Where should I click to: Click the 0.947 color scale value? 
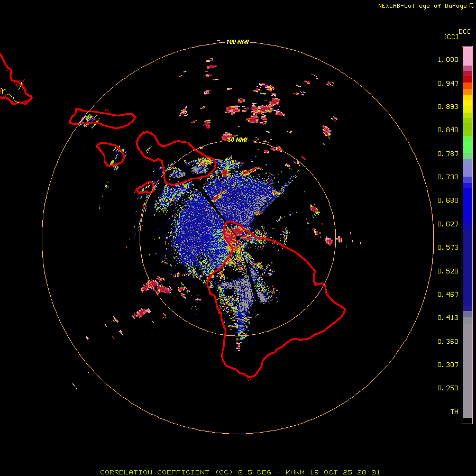448,83
